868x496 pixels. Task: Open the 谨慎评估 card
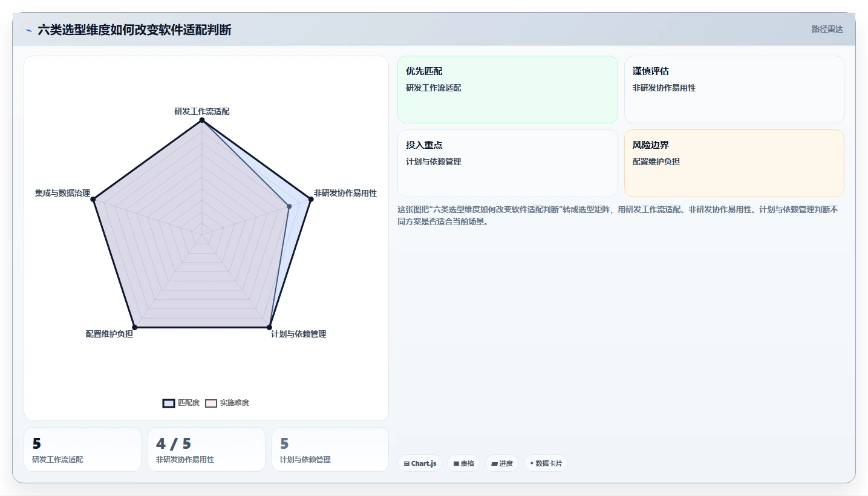734,90
